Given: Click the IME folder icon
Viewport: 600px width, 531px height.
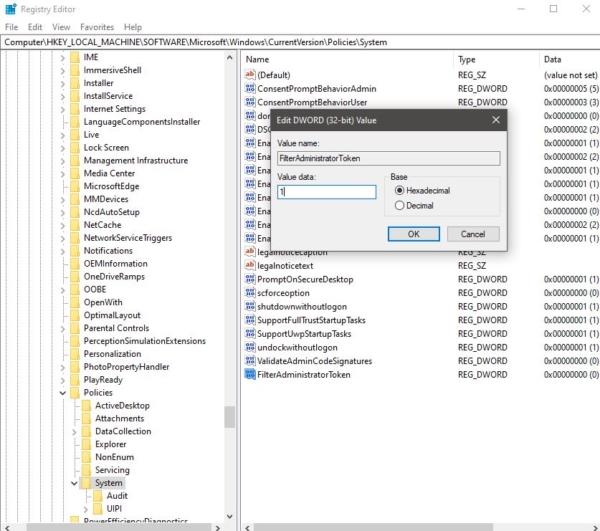Looking at the screenshot, I should (75, 57).
